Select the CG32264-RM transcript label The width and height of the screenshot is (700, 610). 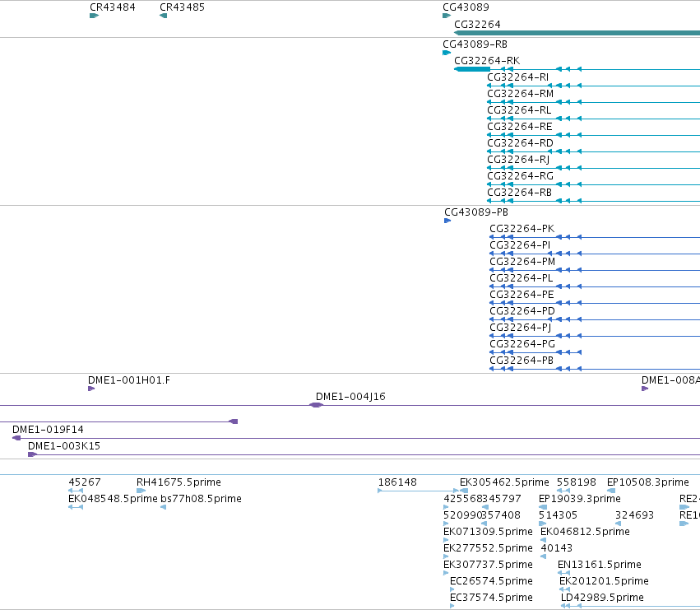520,93
